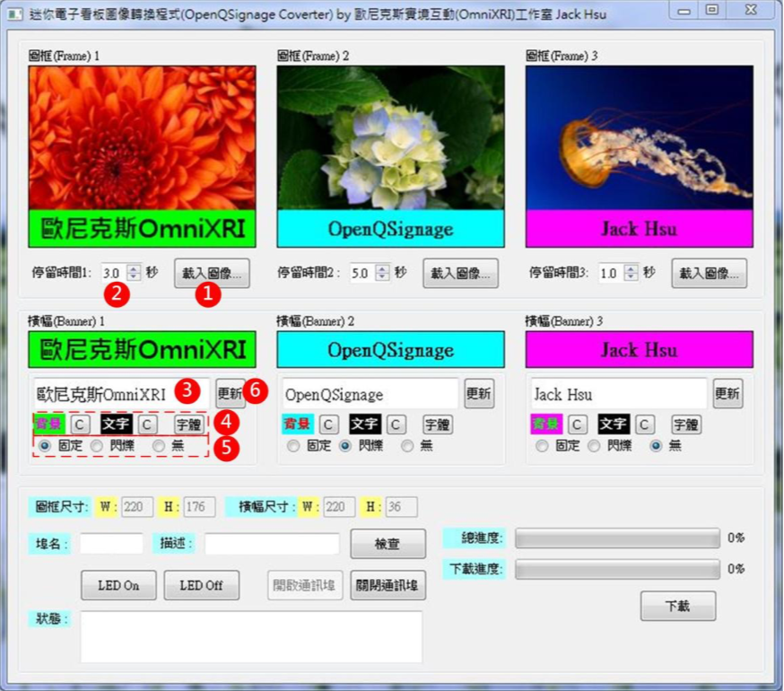
Task: Click Banner 1 green background color swatch
Action: pyautogui.click(x=49, y=424)
